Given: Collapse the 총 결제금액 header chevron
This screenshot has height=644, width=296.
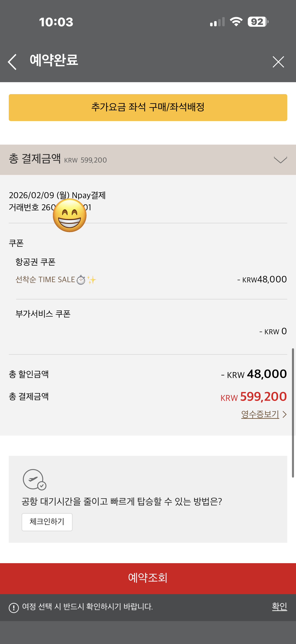Looking at the screenshot, I should 280,160.
